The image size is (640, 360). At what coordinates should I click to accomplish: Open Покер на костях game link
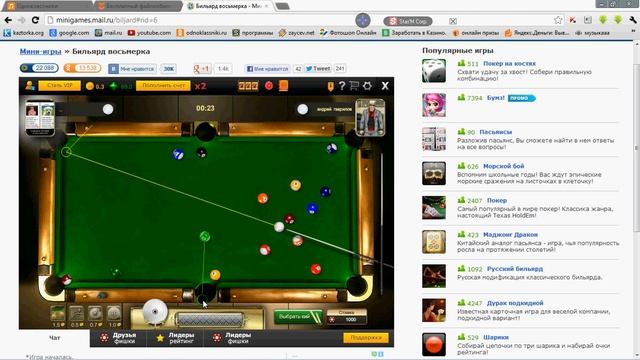509,64
